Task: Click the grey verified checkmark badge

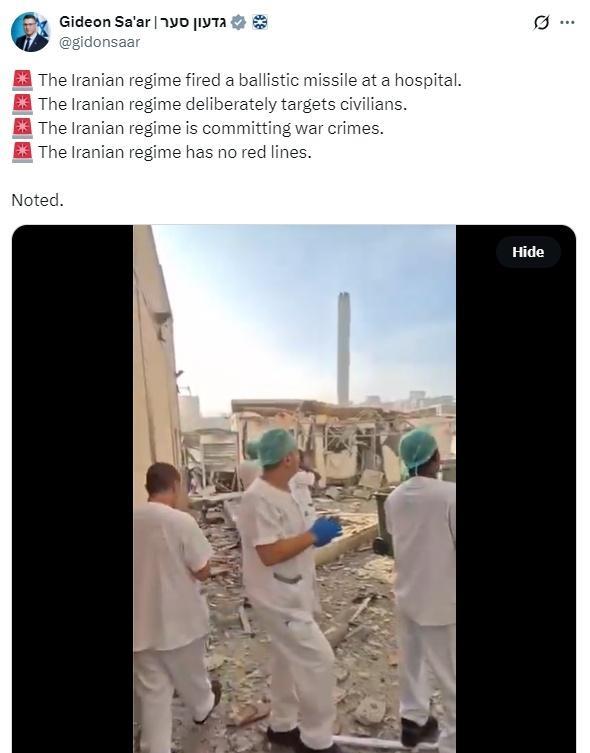Action: (x=238, y=22)
